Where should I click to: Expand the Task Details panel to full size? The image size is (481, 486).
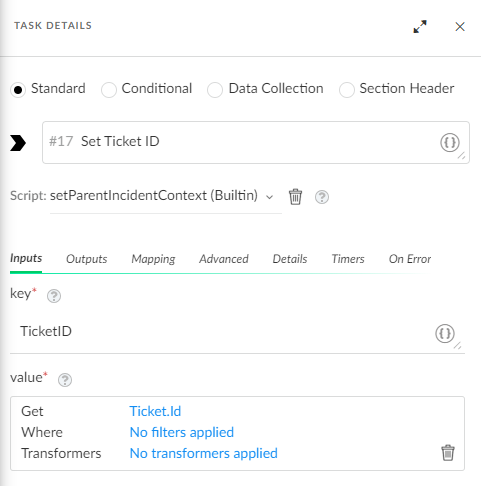click(x=420, y=27)
